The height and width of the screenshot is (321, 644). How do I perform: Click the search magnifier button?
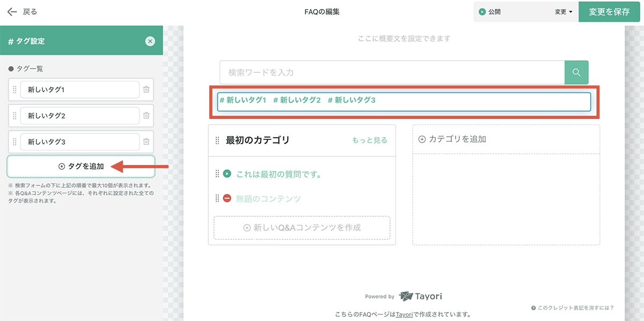pos(576,72)
